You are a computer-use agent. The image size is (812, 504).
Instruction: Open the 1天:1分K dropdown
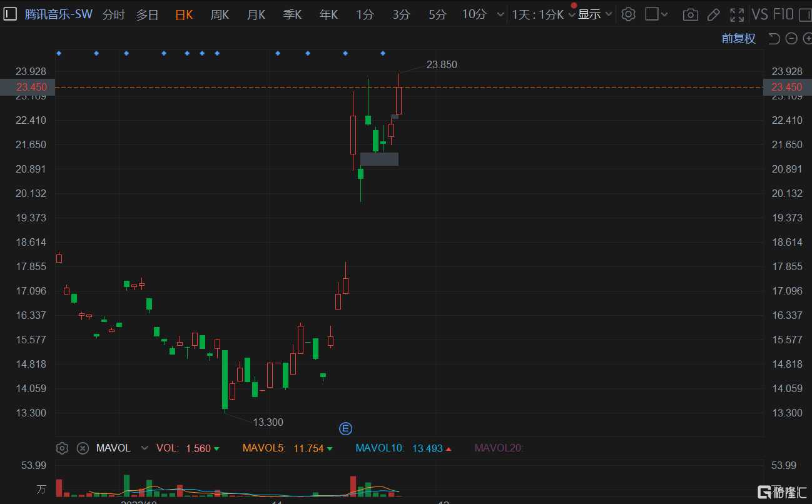(542, 14)
